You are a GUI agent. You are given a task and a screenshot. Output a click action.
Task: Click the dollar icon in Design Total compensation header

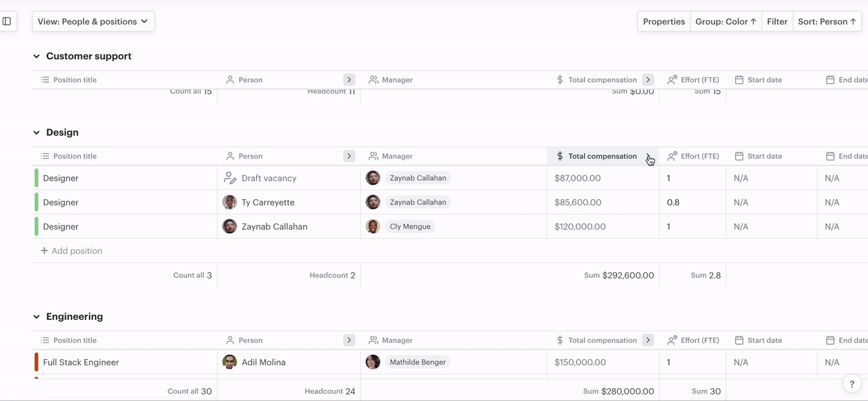coord(559,156)
